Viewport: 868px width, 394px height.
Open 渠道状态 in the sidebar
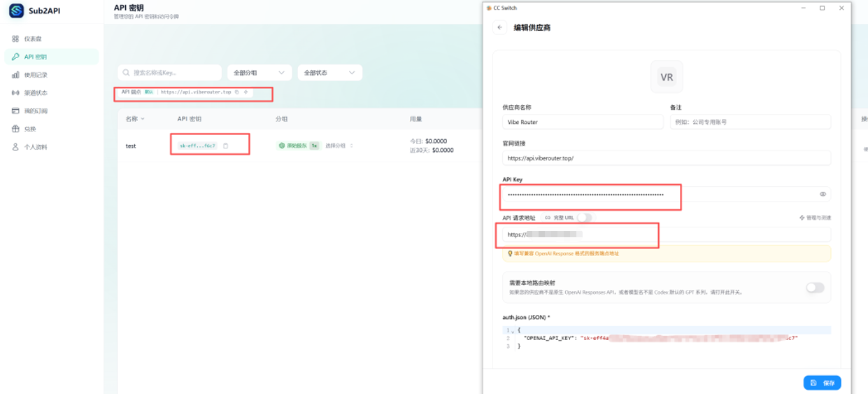point(52,93)
